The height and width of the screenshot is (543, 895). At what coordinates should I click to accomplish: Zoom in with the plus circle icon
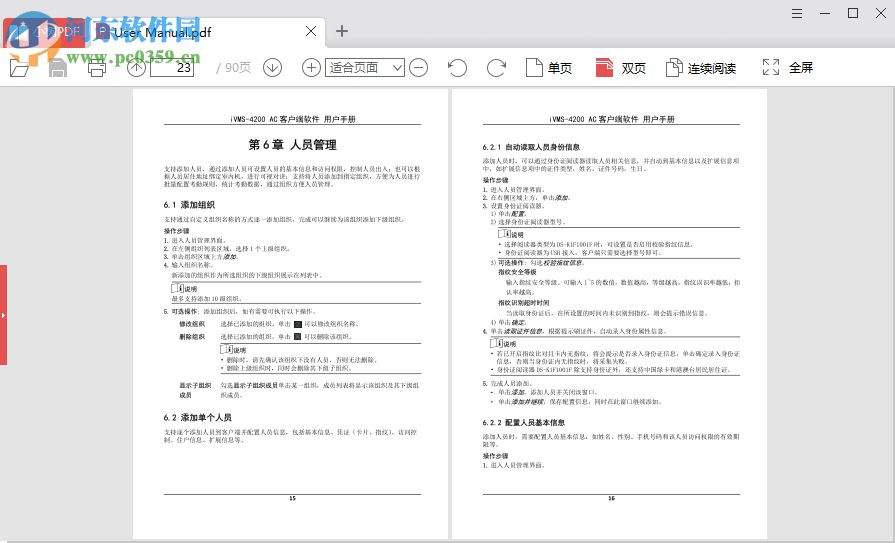(311, 68)
